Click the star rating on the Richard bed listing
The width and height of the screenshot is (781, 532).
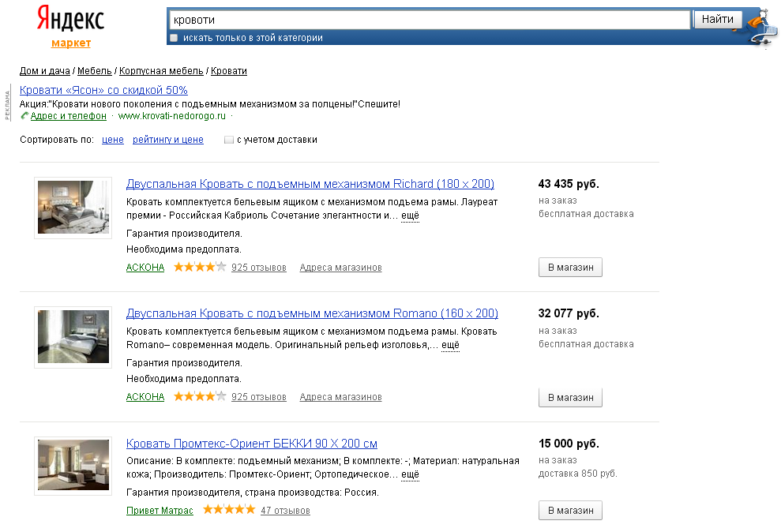200,268
